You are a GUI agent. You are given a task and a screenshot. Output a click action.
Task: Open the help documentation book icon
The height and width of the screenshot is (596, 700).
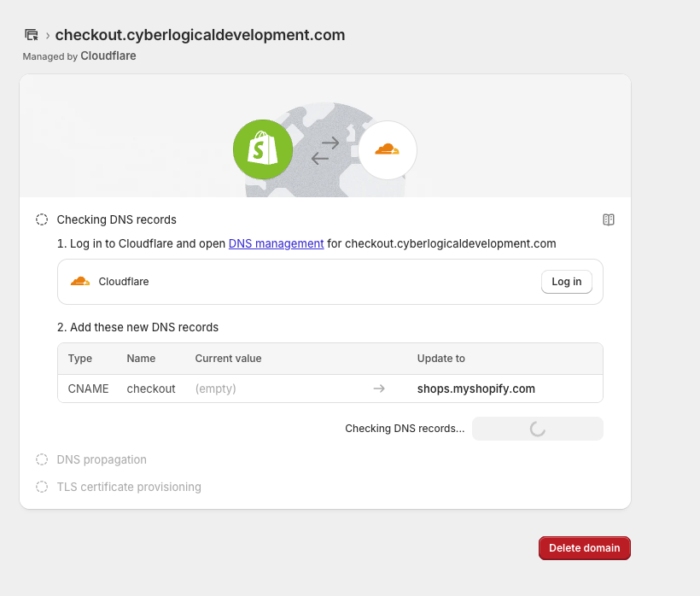point(609,219)
